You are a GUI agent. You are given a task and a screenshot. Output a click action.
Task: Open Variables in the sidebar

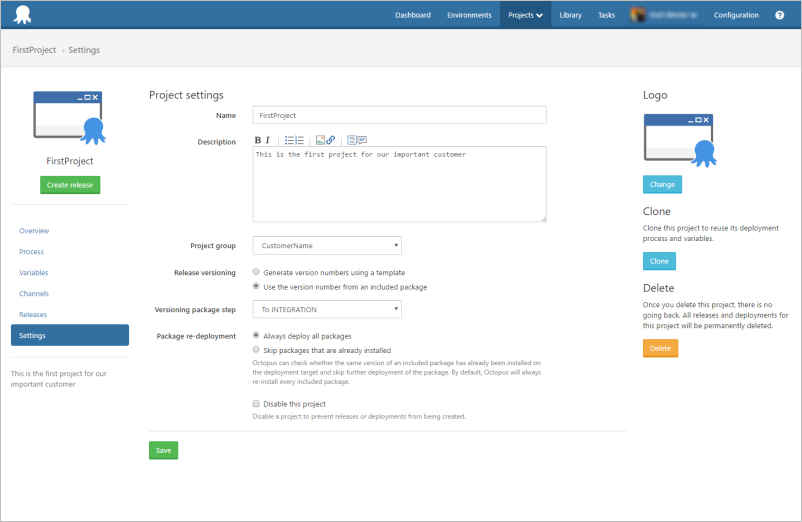pos(34,273)
